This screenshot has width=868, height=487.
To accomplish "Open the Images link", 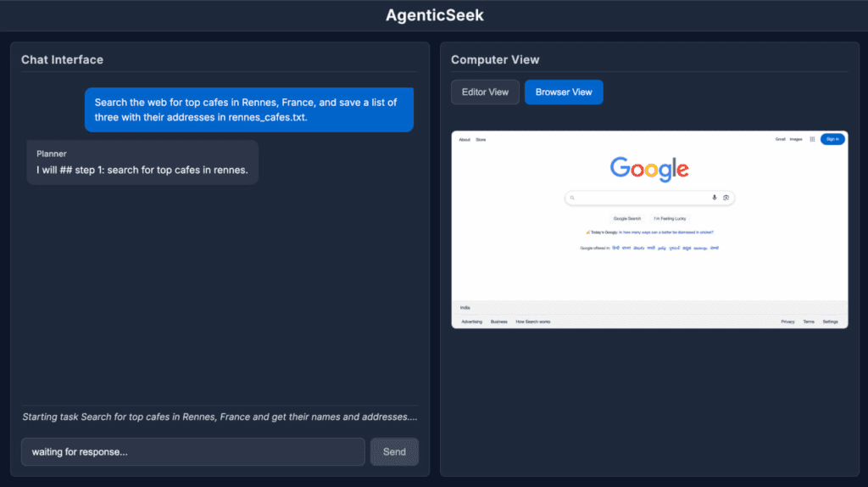I will tap(795, 140).
